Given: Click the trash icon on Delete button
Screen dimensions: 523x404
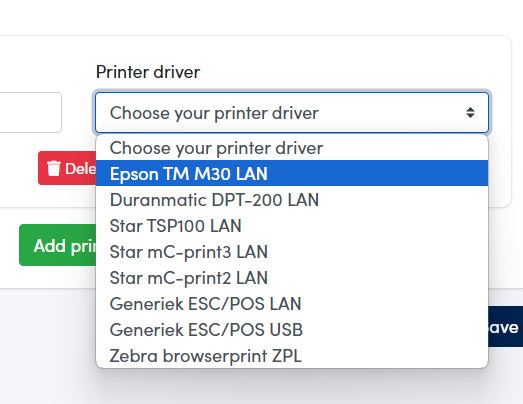Looking at the screenshot, I should pyautogui.click(x=53, y=168).
